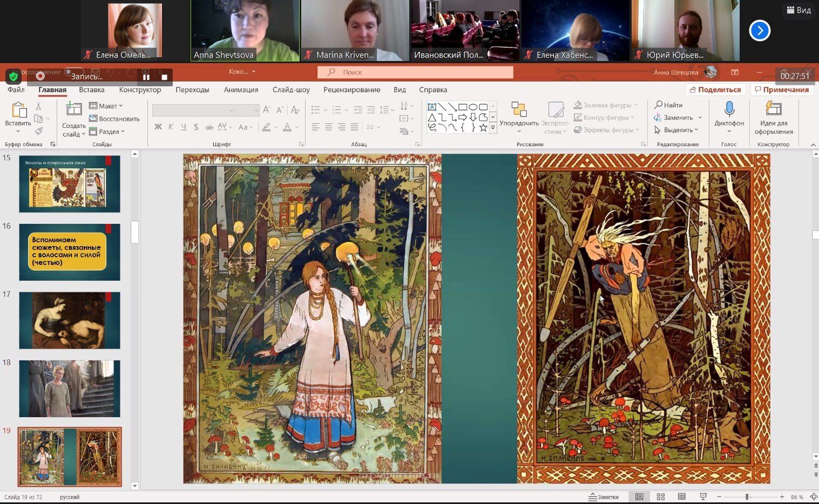The image size is (819, 504).
Task: Switch to the Анимация tab
Action: [241, 90]
